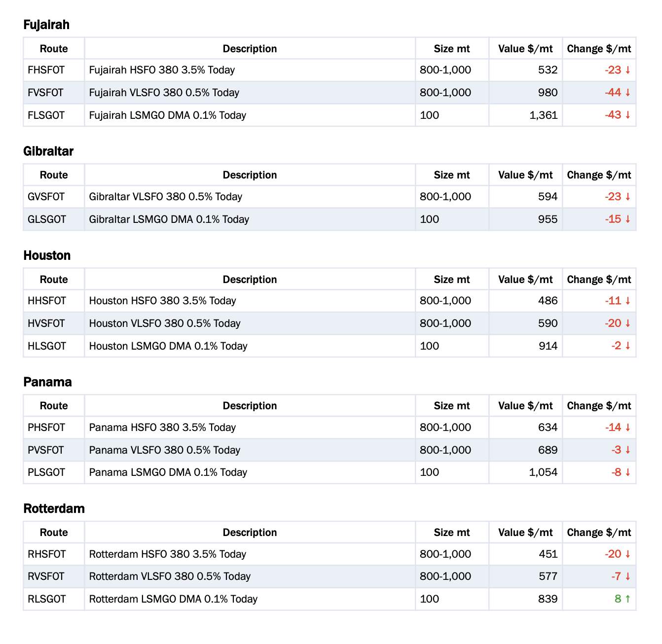
Task: Click the Description header in Panama table
Action: [250, 406]
